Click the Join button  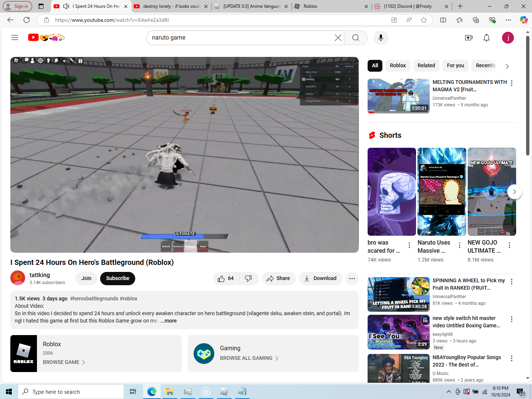click(x=86, y=279)
